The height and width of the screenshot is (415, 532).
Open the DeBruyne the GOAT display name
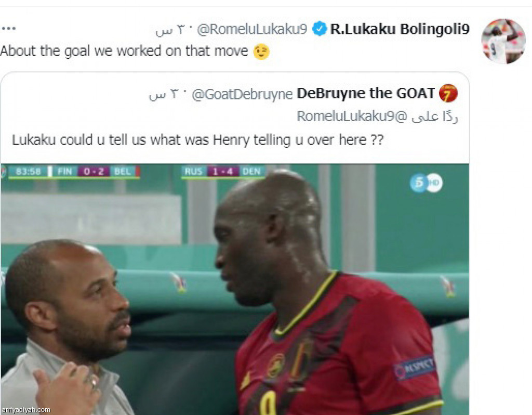(366, 93)
